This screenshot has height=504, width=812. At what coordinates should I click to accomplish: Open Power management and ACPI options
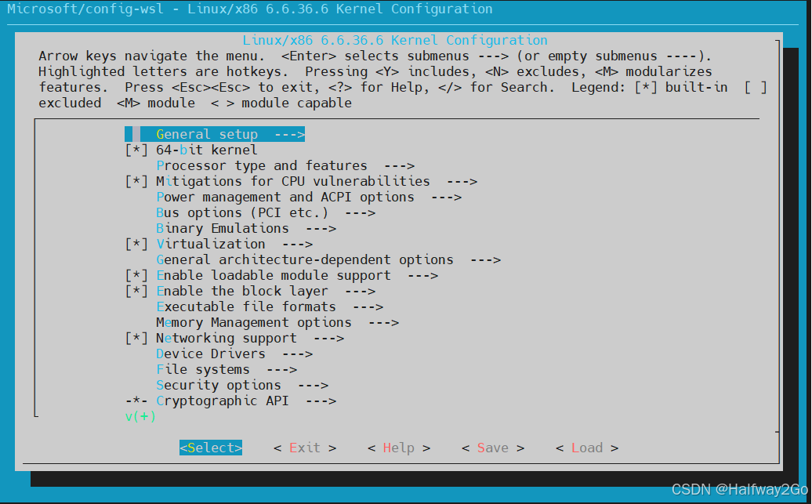[x=309, y=198]
